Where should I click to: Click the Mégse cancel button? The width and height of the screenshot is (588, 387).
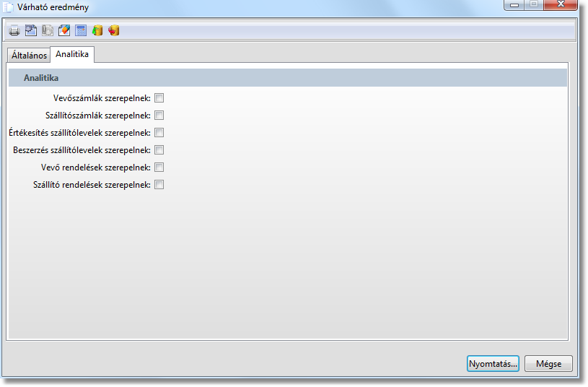548,364
